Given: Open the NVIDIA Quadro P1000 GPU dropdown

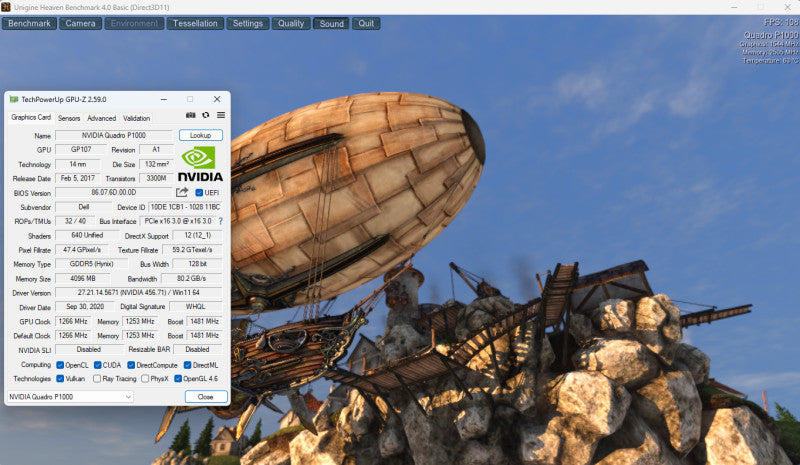Looking at the screenshot, I should click(70, 397).
